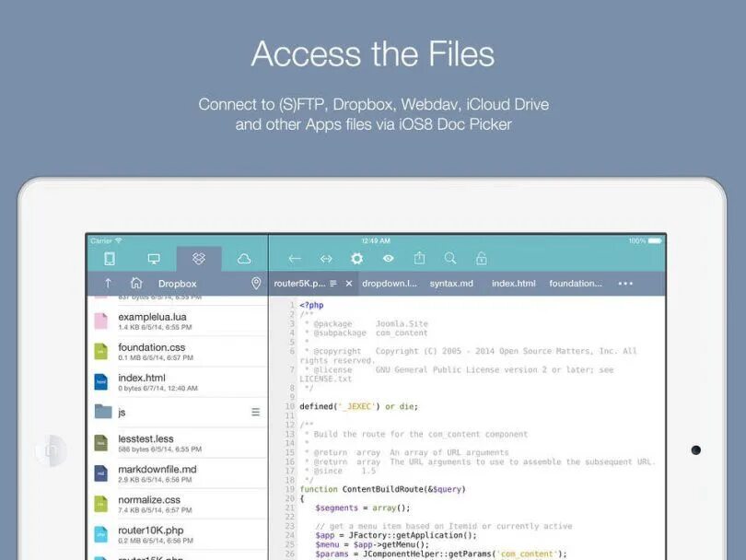The image size is (746, 560).
Task: Click the battery indicator in status bar
Action: pos(655,240)
